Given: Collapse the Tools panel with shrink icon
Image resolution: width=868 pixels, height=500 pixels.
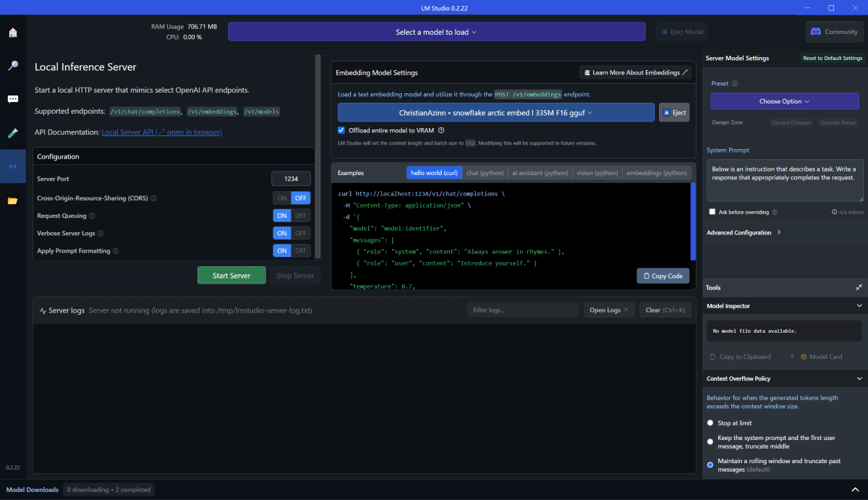Looking at the screenshot, I should (x=859, y=287).
